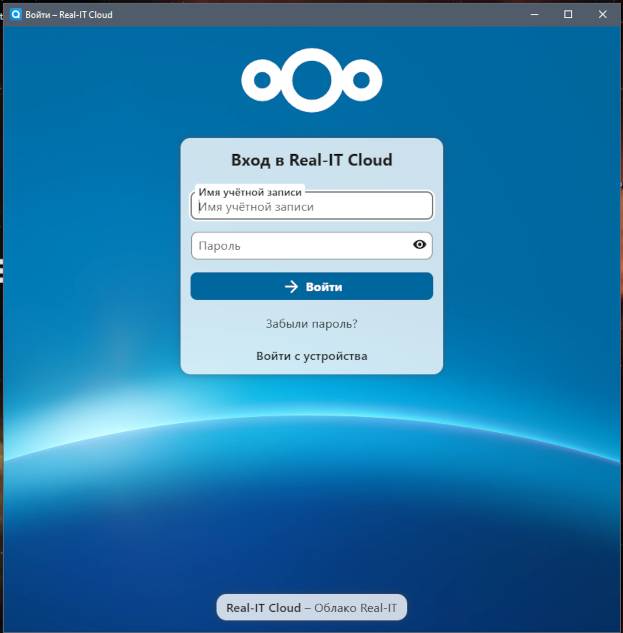Maximize the Real-IT Cloud window
The height and width of the screenshot is (633, 623).
(x=568, y=15)
